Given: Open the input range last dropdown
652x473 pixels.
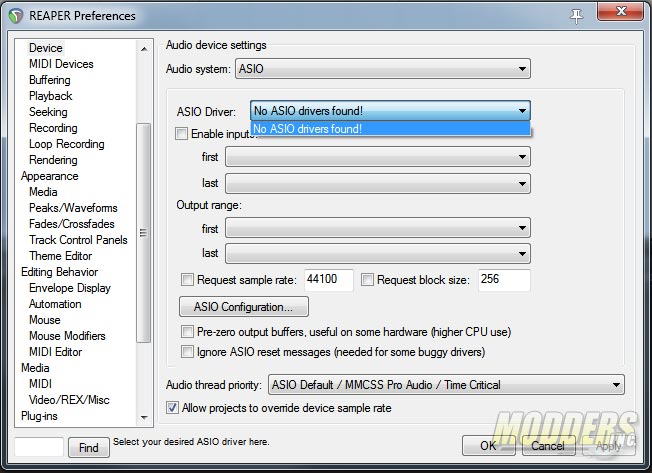Looking at the screenshot, I should (x=378, y=183).
